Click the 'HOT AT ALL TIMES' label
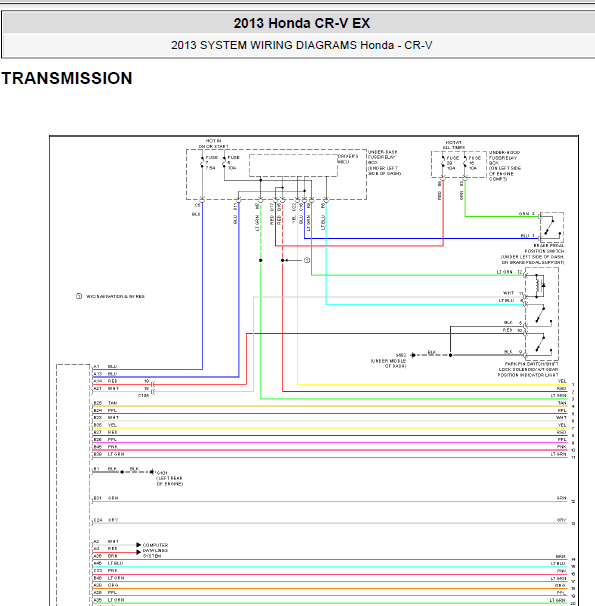 click(x=454, y=145)
